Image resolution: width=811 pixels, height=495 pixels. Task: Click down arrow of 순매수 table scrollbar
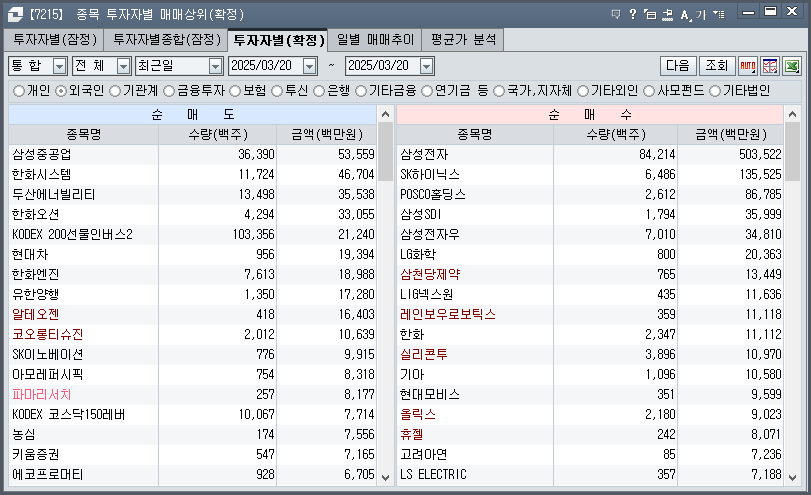pos(792,477)
